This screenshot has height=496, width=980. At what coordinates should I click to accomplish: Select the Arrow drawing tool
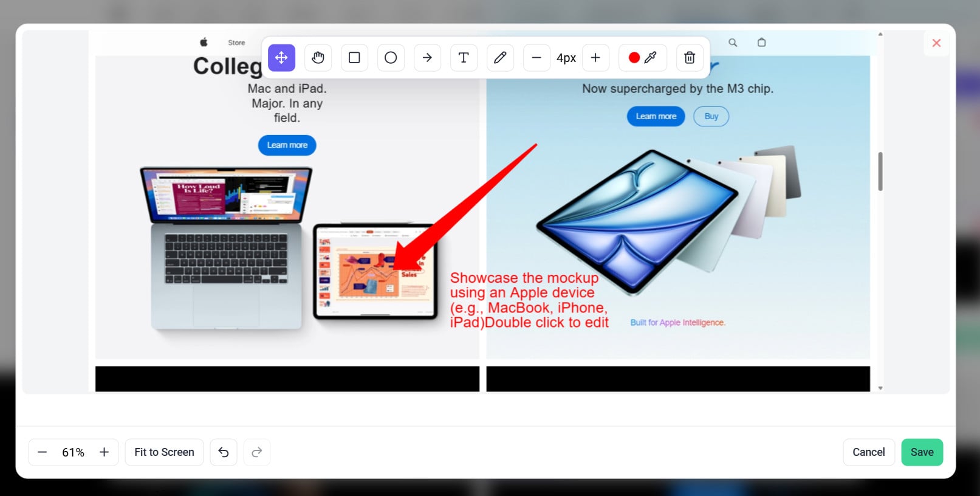[x=427, y=58]
